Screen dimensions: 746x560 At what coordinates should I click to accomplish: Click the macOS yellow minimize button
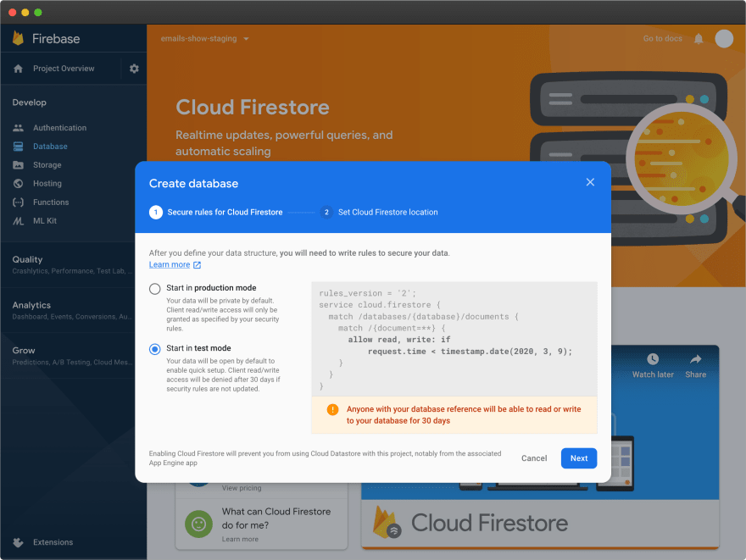coord(25,13)
